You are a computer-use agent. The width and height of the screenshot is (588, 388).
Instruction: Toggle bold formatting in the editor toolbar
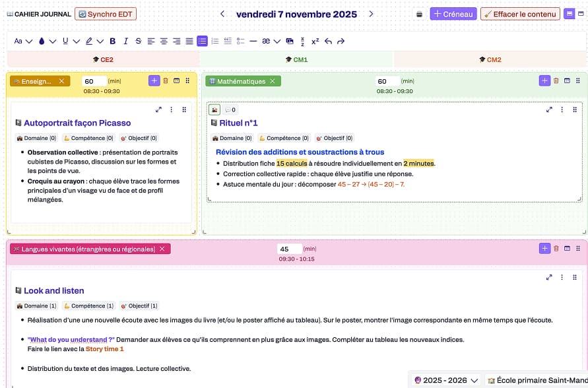(112, 41)
